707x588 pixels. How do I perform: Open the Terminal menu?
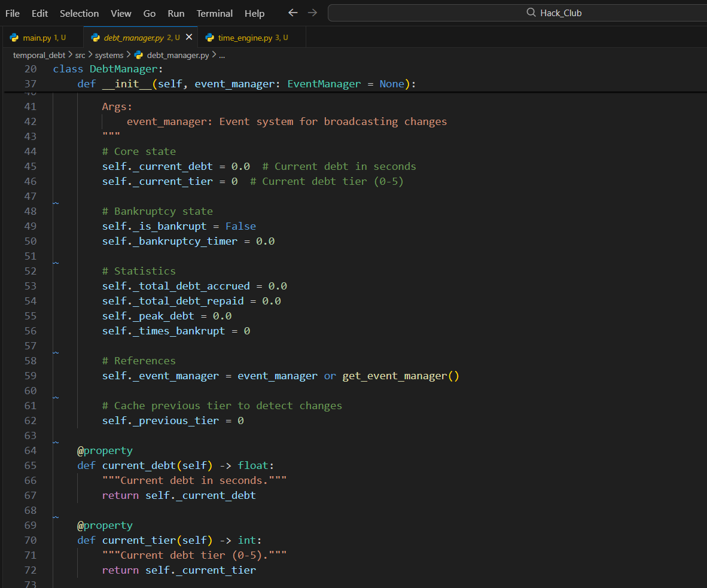click(214, 13)
